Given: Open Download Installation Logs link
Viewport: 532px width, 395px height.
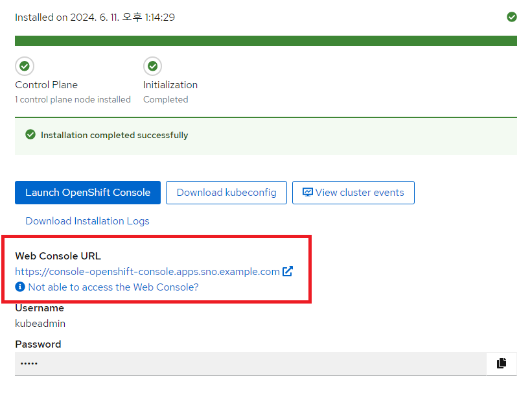Looking at the screenshot, I should coord(87,221).
